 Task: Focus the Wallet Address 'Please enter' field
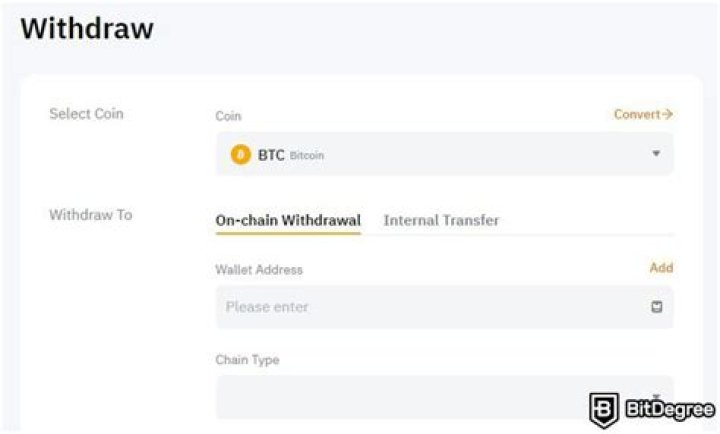(430, 307)
